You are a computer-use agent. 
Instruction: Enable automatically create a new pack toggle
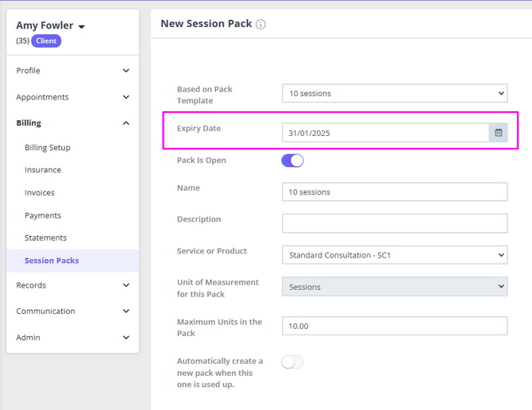[292, 362]
